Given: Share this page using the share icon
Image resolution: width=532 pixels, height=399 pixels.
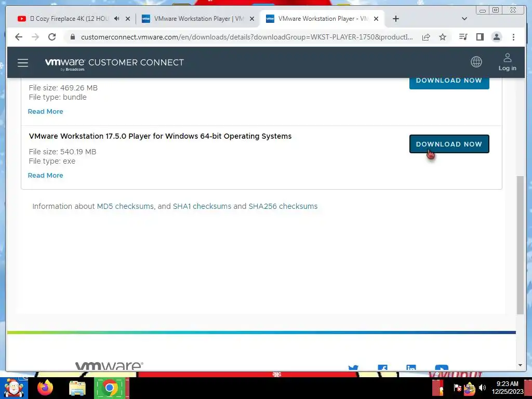Looking at the screenshot, I should tap(426, 37).
